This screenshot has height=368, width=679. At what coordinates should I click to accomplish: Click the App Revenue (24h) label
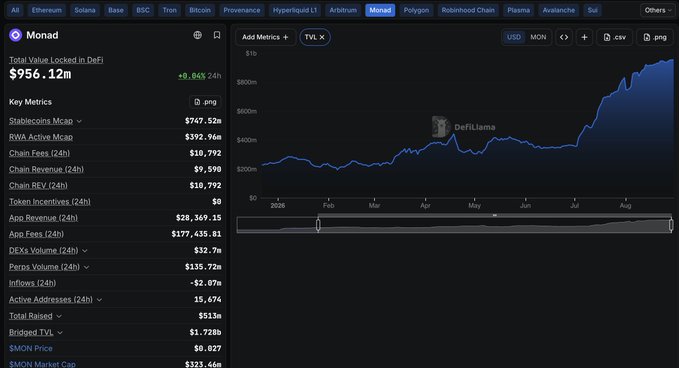43,218
